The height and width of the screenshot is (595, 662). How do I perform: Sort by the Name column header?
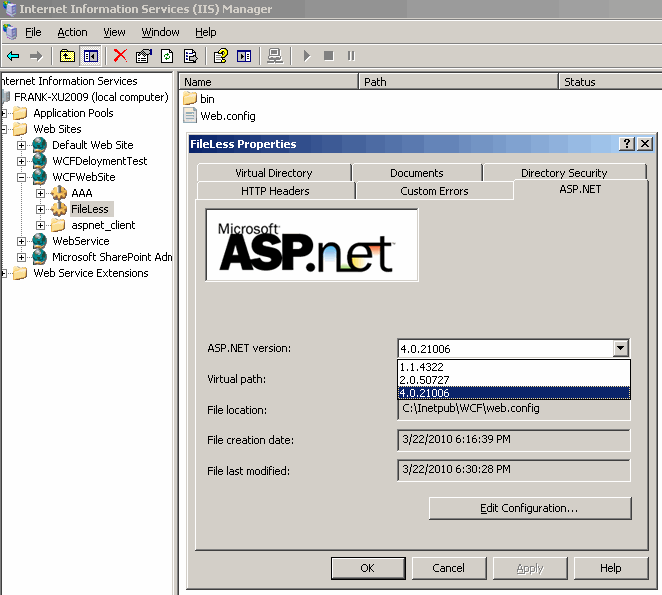269,82
